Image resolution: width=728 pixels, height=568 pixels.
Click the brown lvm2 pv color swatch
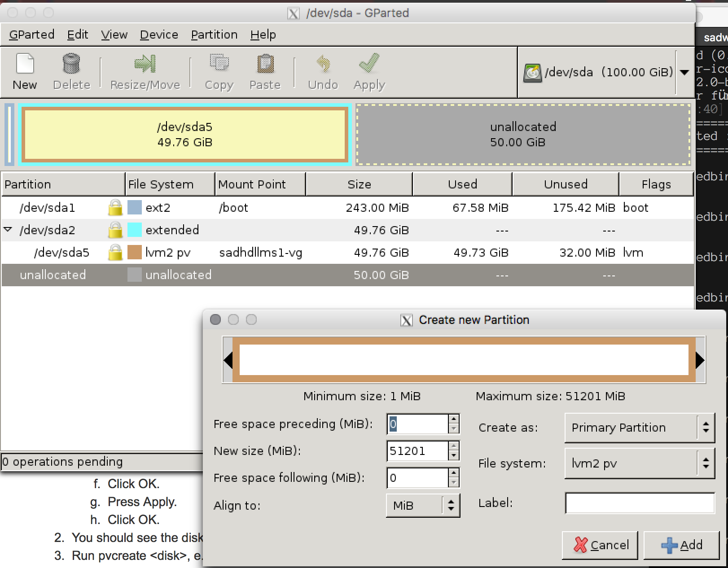pyautogui.click(x=135, y=253)
